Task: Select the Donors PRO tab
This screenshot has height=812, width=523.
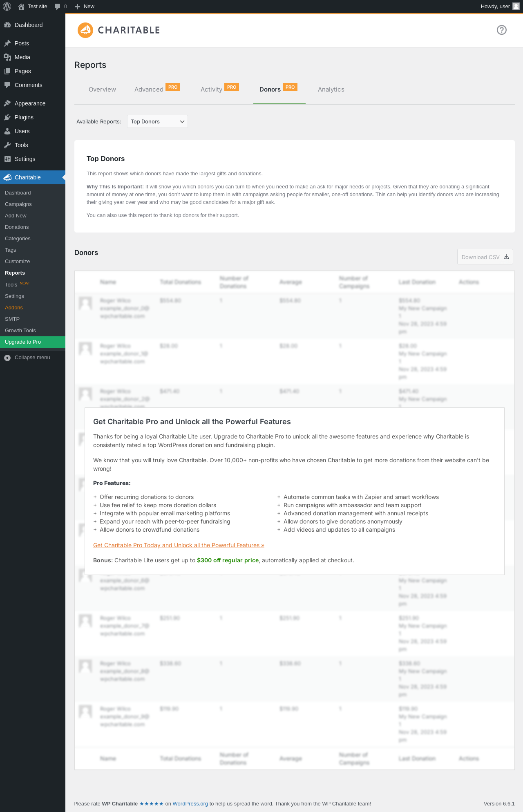Action: coord(279,89)
